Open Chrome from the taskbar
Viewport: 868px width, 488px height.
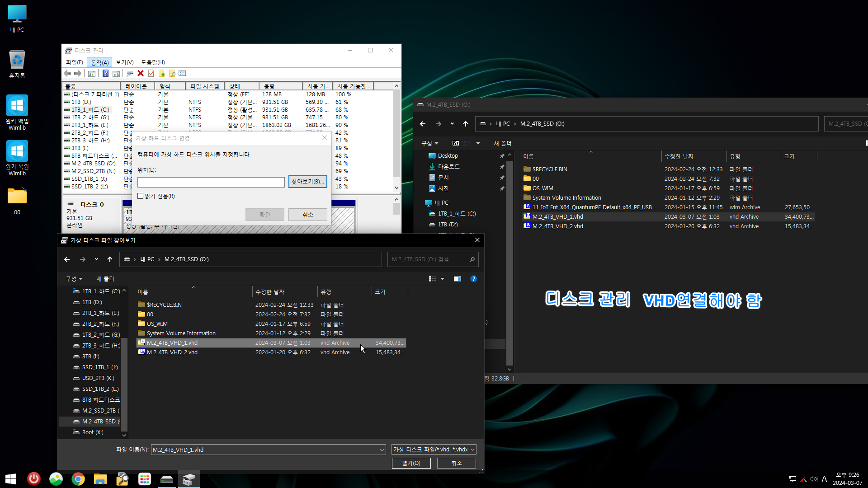click(78, 479)
